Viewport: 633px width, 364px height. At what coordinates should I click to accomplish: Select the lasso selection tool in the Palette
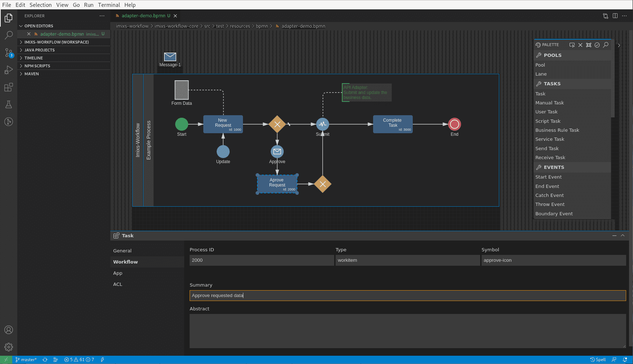click(x=572, y=45)
